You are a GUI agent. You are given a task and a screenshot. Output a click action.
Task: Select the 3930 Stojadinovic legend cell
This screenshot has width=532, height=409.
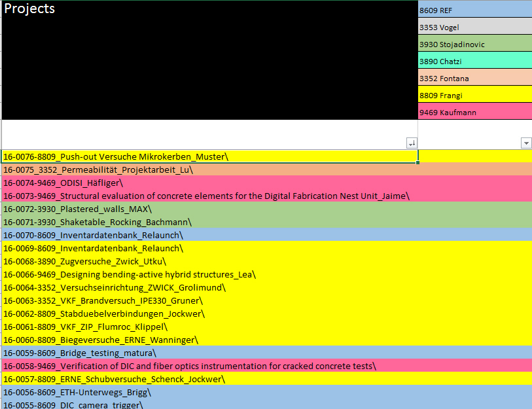coord(475,43)
